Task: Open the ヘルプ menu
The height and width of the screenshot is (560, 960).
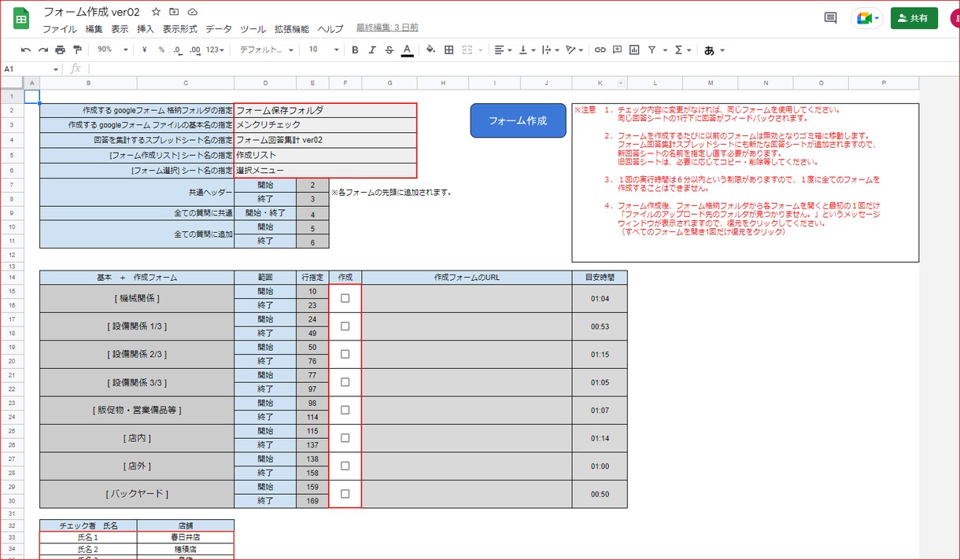Action: [330, 29]
